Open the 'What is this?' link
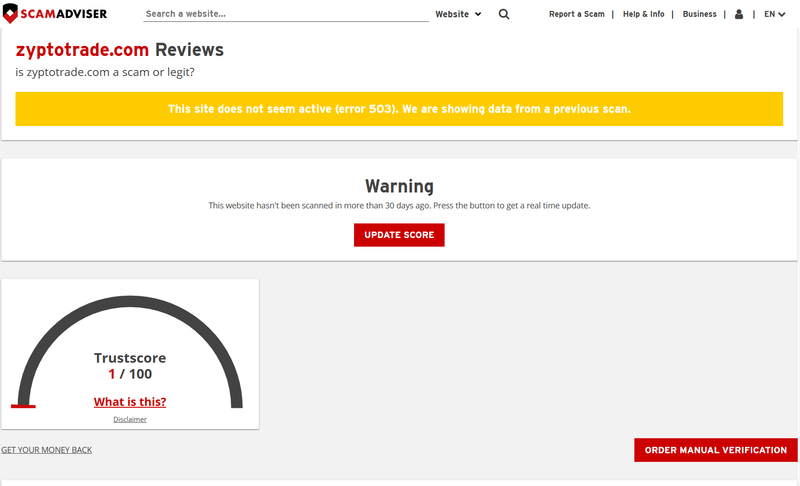Screen dimensions: 800x486 pos(130,402)
